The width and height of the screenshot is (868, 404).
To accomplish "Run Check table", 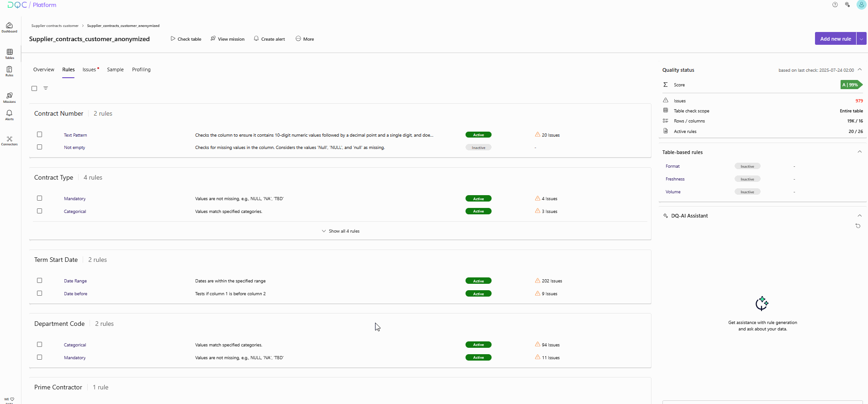I will [186, 39].
